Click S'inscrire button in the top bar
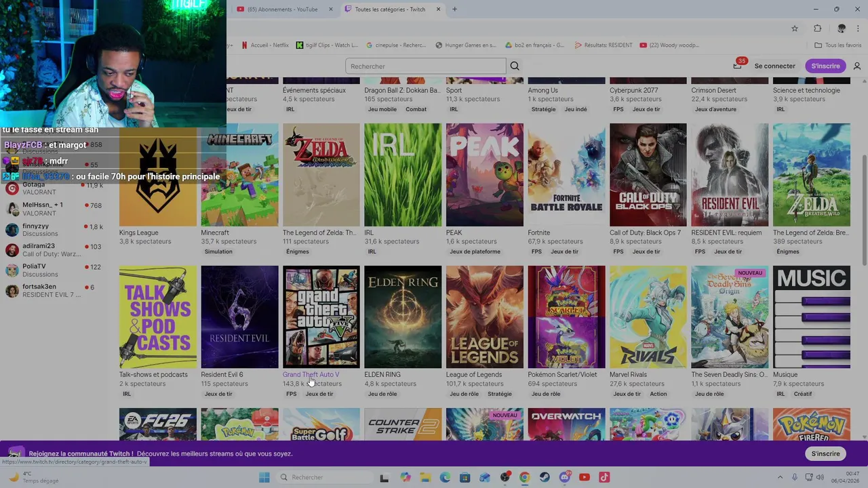868x488 pixels. click(825, 66)
